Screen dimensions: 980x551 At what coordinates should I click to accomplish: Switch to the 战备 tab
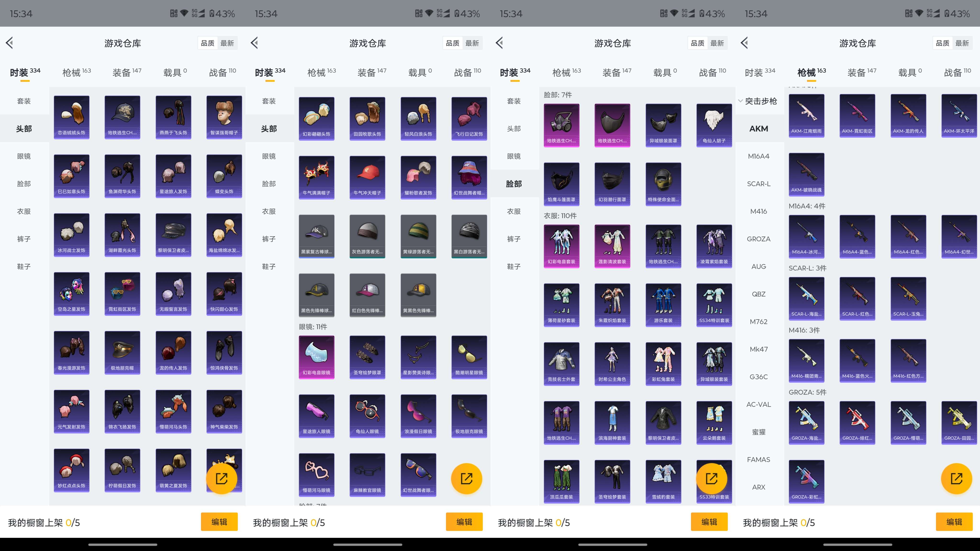(x=222, y=72)
